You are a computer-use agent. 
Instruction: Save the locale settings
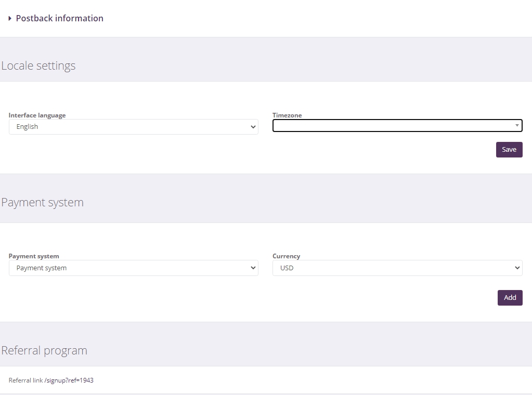pyautogui.click(x=509, y=150)
